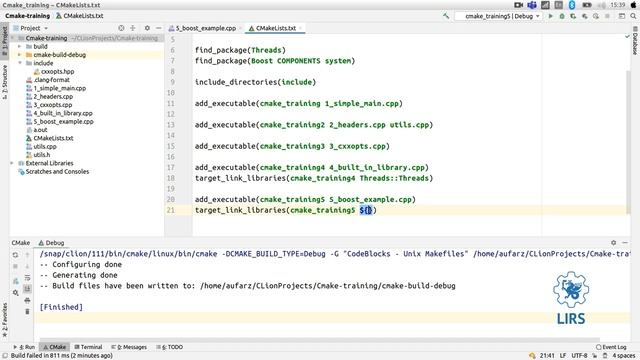Viewport: 640px width, 360px height.
Task: Click the toolbar window-layout icon next to the search
Action: [x=622, y=16]
